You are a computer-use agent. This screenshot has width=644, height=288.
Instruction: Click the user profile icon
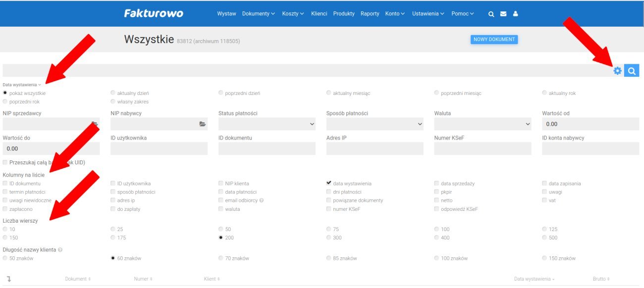pos(515,14)
